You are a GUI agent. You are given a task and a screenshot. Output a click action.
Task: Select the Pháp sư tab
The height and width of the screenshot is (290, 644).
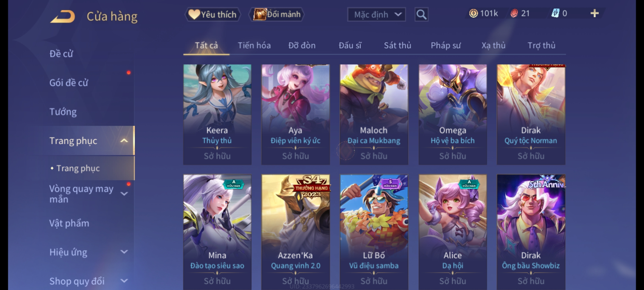446,45
